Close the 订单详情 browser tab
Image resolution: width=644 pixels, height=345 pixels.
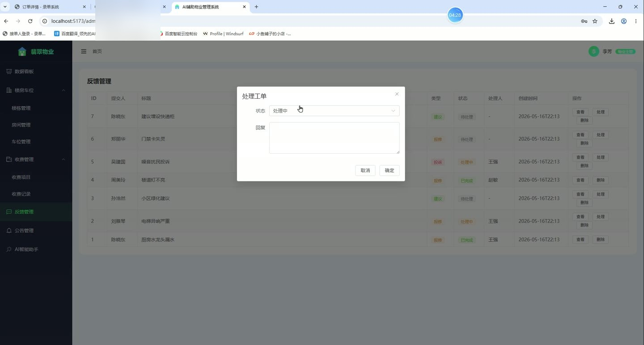coord(84,7)
